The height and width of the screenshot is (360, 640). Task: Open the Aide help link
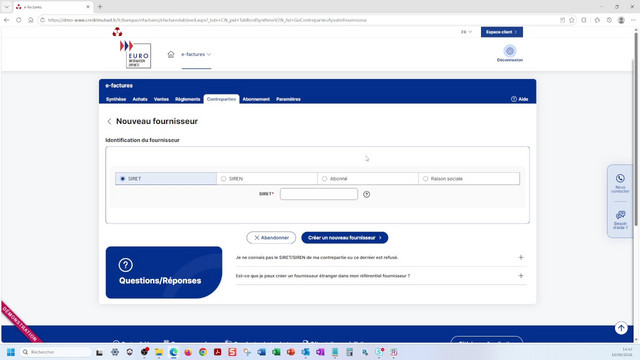(x=520, y=99)
